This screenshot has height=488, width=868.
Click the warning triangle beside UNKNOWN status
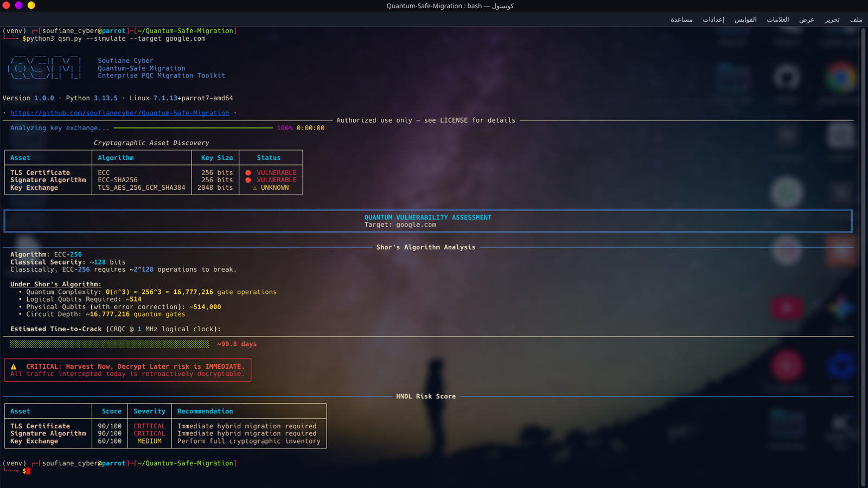pos(255,188)
